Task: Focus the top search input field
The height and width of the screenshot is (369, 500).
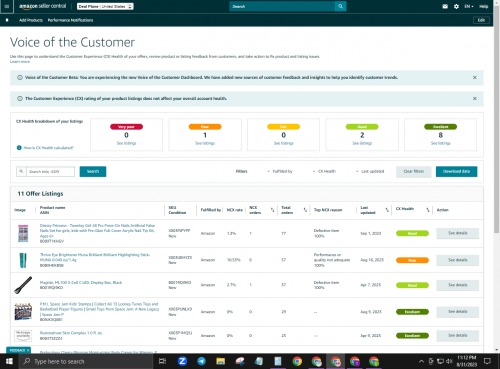Action: click(x=282, y=6)
